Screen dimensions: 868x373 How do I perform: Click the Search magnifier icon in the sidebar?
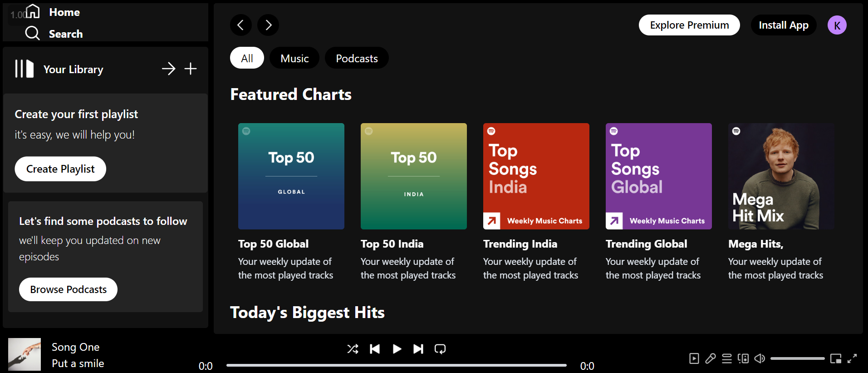tap(32, 33)
